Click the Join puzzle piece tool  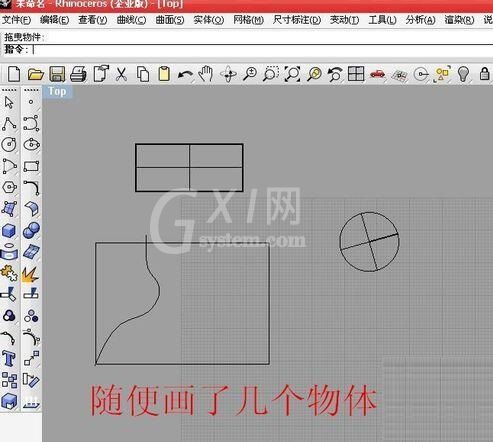9,273
